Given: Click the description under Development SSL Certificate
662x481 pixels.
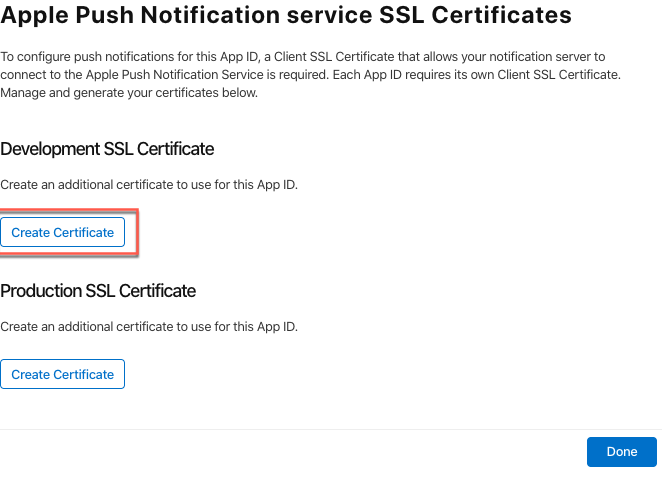Looking at the screenshot, I should click(x=149, y=185).
